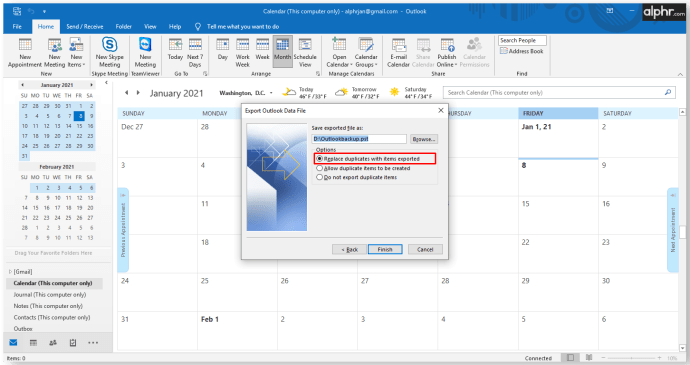Go to next month in mini calendar
Screen dimensions: 690x365
(92, 85)
